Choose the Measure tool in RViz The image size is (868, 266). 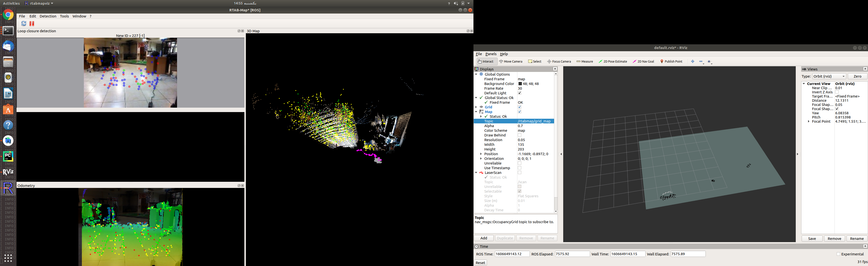[585, 62]
